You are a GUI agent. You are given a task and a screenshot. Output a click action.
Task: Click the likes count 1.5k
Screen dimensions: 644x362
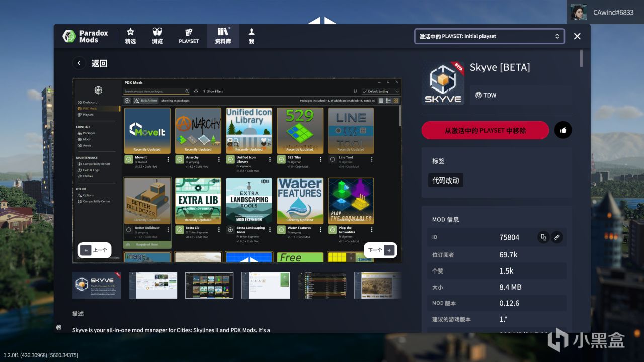click(506, 270)
